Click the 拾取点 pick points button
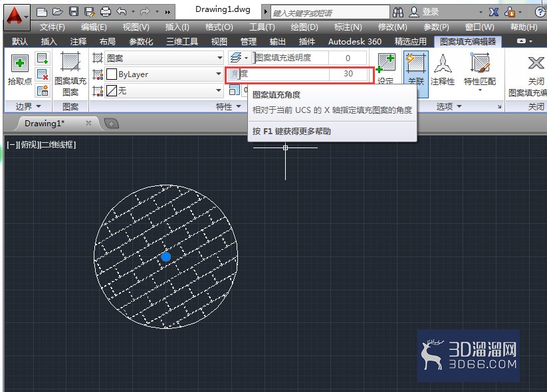This screenshot has width=547, height=392. point(20,69)
